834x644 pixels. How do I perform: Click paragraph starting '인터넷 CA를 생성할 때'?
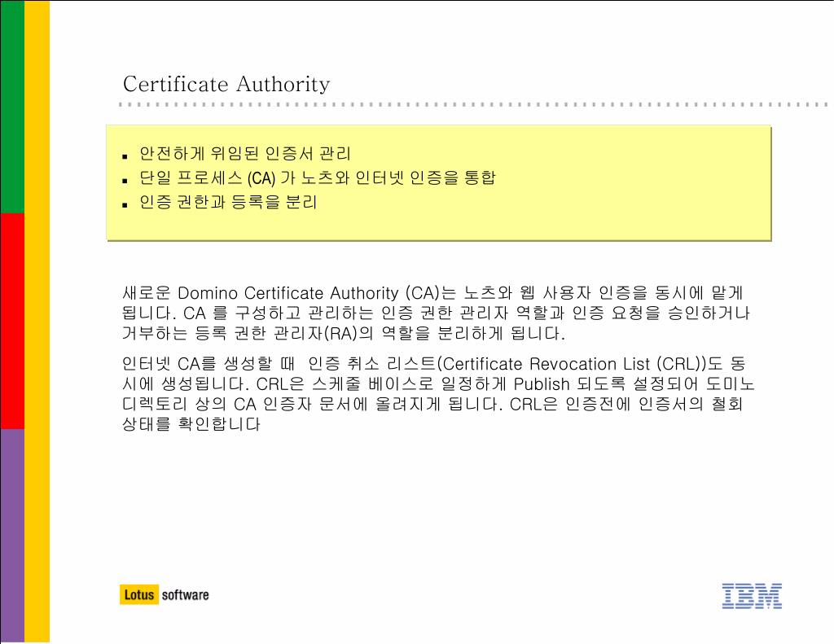pos(437,394)
